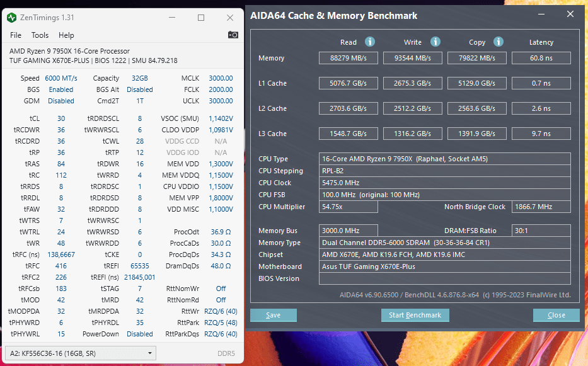Image resolution: width=588 pixels, height=366 pixels.
Task: Click the Speed value 6000 MT/s
Action: (61, 78)
